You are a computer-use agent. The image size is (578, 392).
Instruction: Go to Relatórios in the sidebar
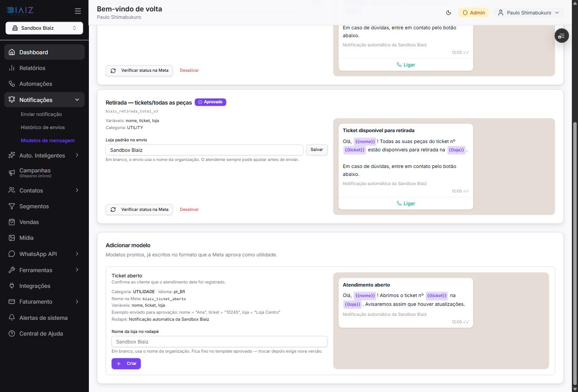(x=45, y=68)
